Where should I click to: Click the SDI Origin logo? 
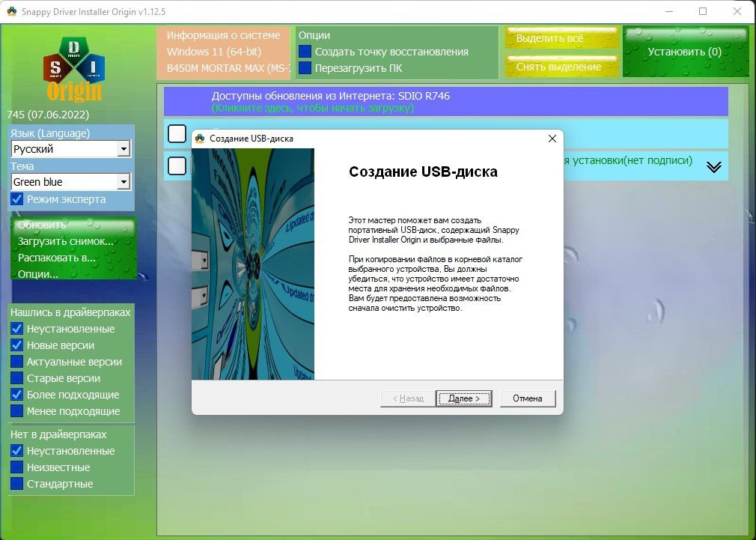coord(75,68)
